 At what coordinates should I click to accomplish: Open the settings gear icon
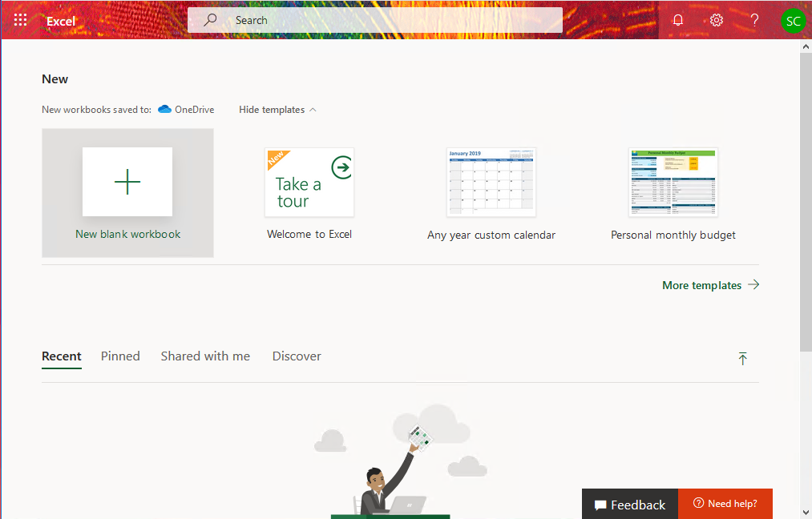pos(717,21)
